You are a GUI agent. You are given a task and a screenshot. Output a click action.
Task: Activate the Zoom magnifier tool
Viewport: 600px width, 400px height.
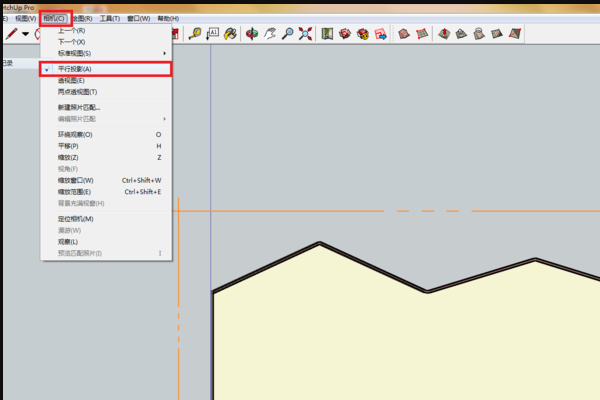[x=288, y=34]
